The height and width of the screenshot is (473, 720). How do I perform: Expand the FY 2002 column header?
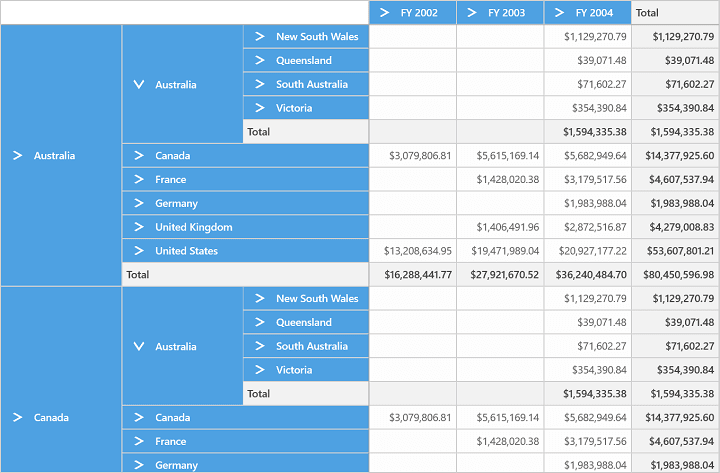pyautogui.click(x=385, y=13)
